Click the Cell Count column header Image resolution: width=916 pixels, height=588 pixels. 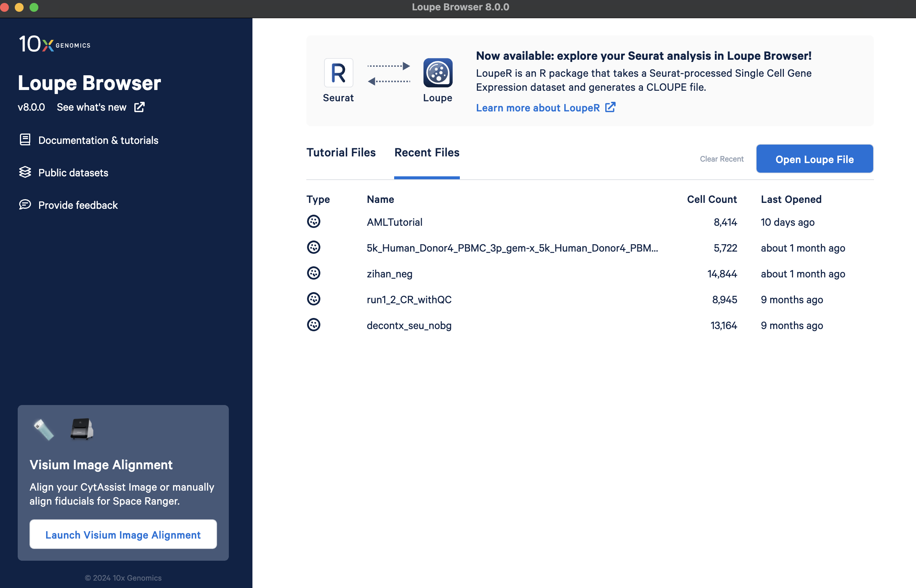pyautogui.click(x=712, y=199)
